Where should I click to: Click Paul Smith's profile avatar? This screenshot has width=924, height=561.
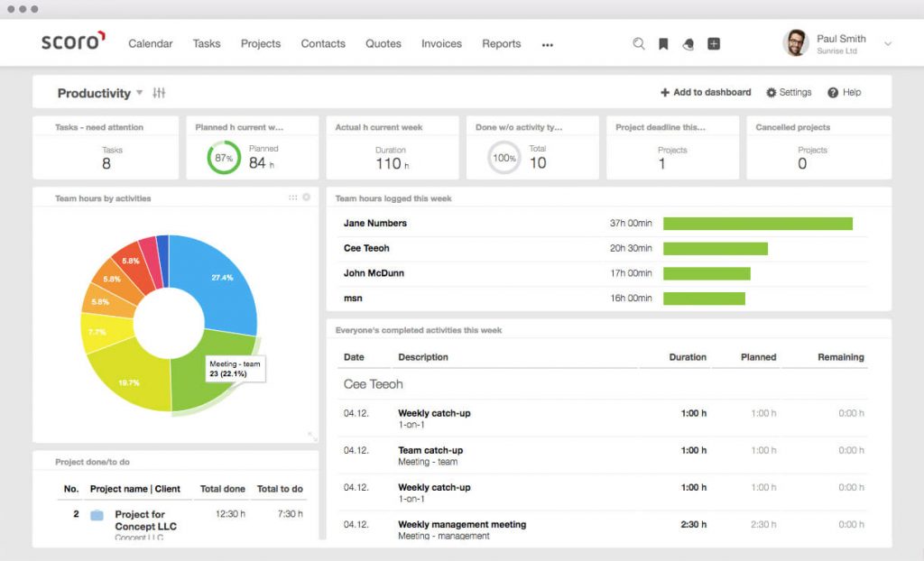[795, 42]
